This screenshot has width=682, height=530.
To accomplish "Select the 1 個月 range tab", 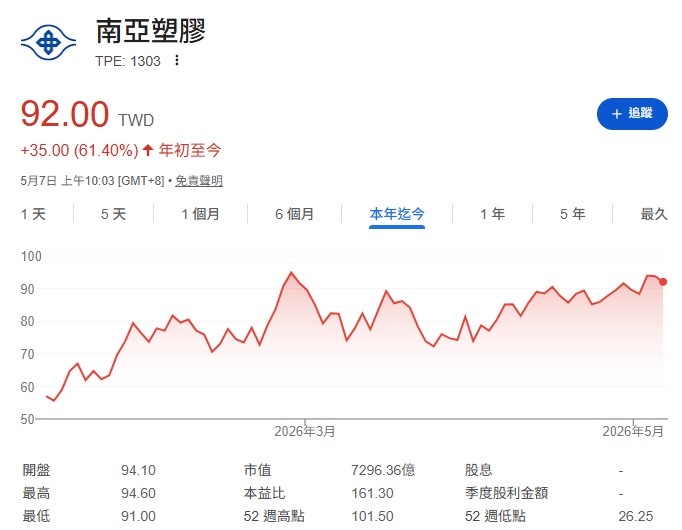I will [201, 214].
